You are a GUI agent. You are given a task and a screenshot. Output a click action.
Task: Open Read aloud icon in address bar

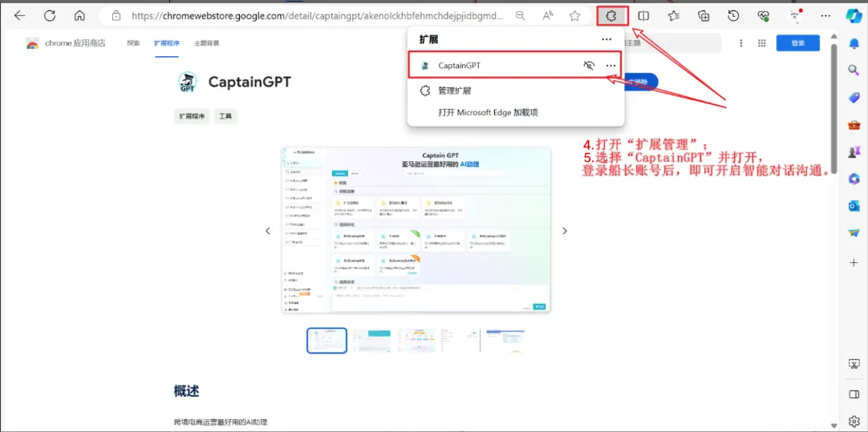coord(548,16)
